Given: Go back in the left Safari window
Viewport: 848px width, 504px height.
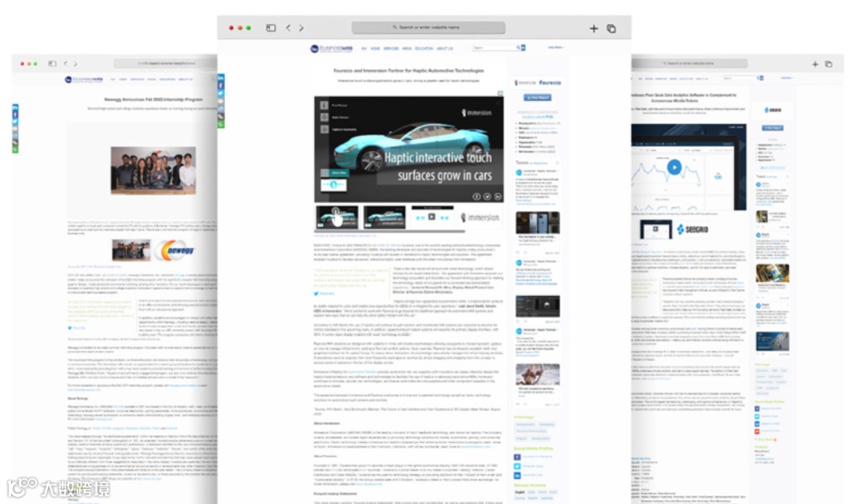Looking at the screenshot, I should pos(65,64).
